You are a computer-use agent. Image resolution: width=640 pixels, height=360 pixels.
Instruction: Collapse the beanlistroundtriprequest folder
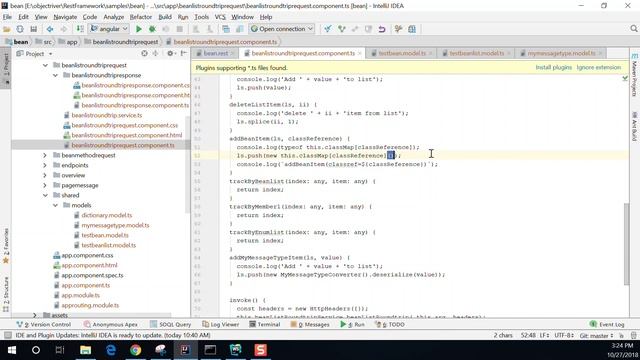(x=45, y=65)
